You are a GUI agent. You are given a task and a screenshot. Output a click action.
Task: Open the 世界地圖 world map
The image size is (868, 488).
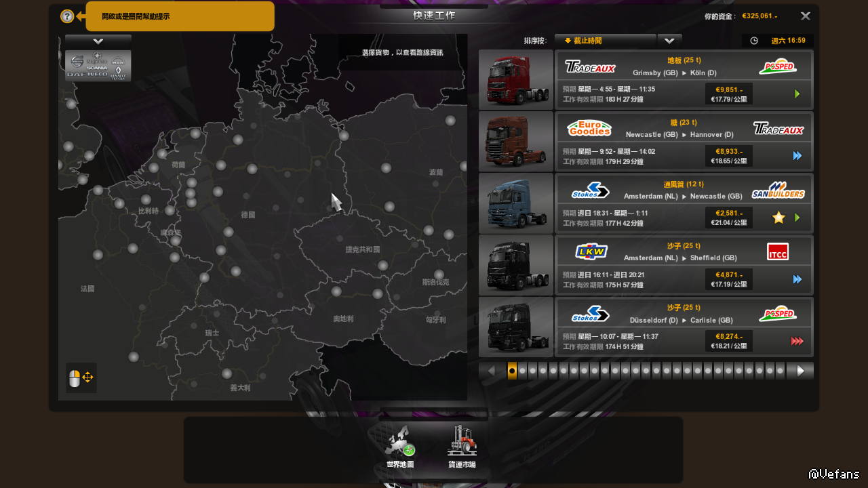click(400, 447)
